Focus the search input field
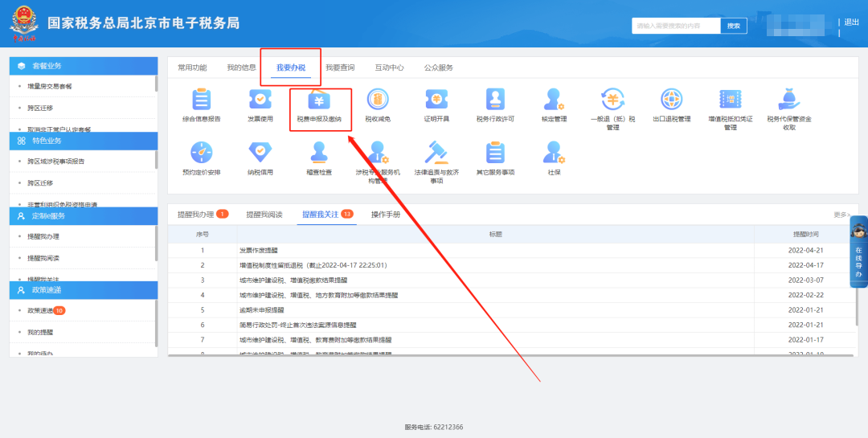Screen dimensions: 868x438 click(x=675, y=26)
